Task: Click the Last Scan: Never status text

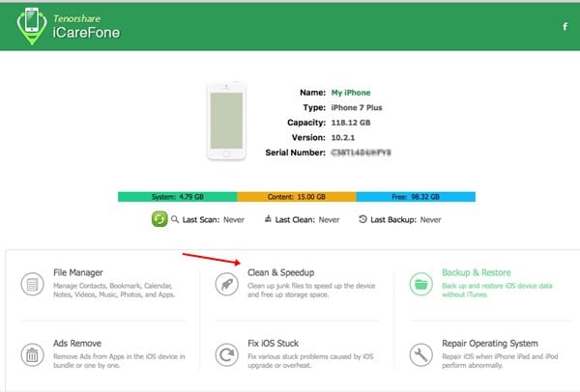Action: pyautogui.click(x=214, y=220)
